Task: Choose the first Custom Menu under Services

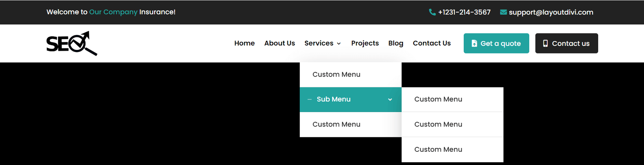Action: point(336,74)
